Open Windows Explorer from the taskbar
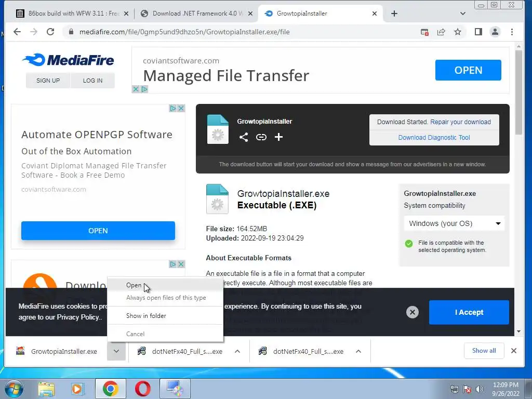532x399 pixels. (46, 389)
